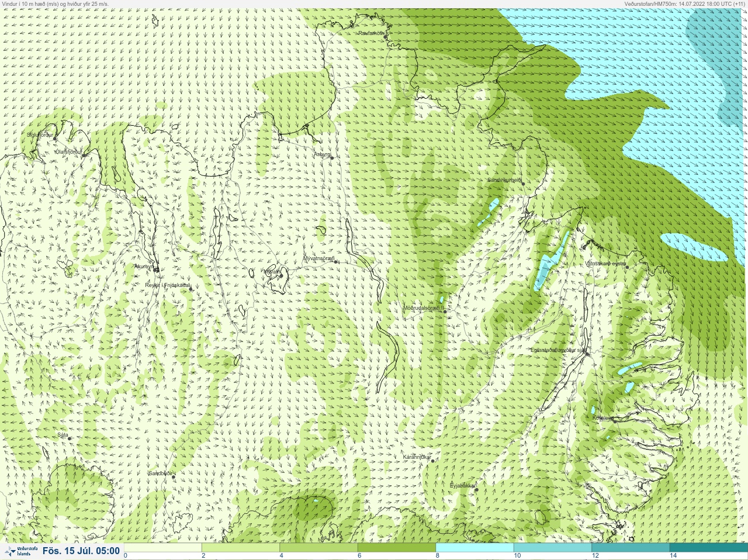Select the Akureyri station label
This screenshot has height=560, width=748.
click(144, 267)
